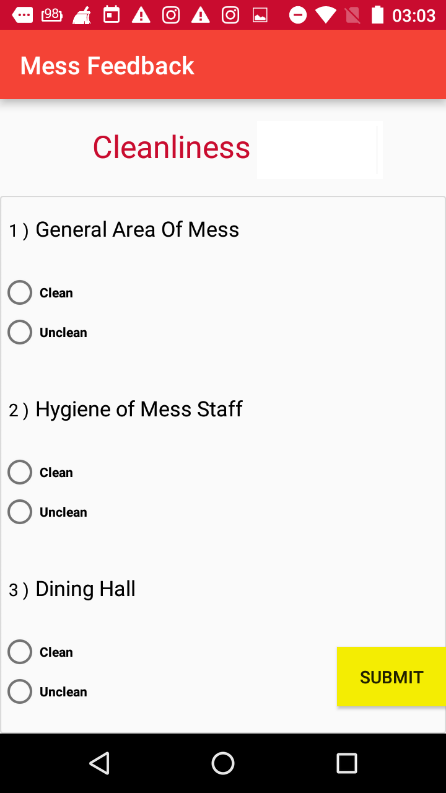The height and width of the screenshot is (793, 446).
Task: Tap the white box beside Cleanliness heading
Action: [x=320, y=150]
